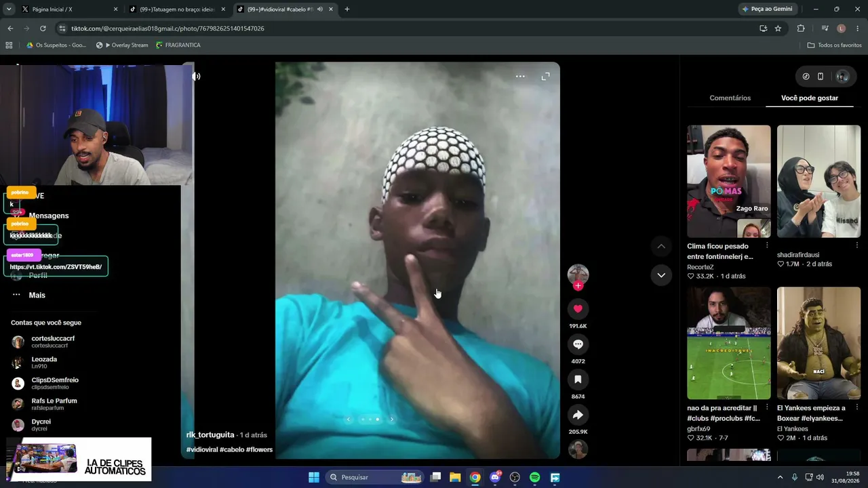The height and width of the screenshot is (488, 868).
Task: Bookmark this page with the star icon
Action: [778, 28]
